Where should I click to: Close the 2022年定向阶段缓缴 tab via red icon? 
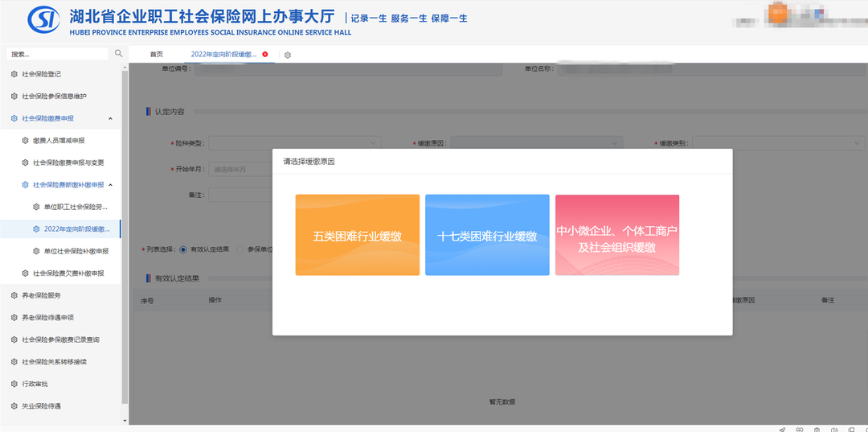(x=265, y=54)
